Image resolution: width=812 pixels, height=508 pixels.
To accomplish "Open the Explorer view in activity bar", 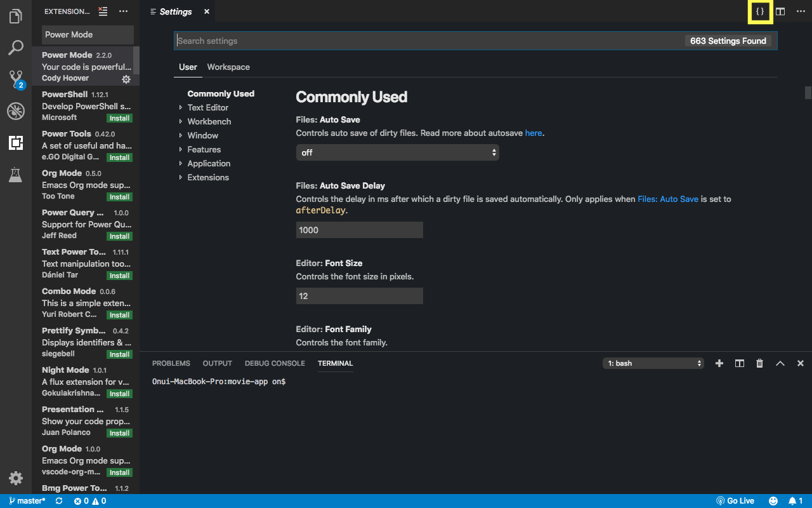I will click(16, 16).
